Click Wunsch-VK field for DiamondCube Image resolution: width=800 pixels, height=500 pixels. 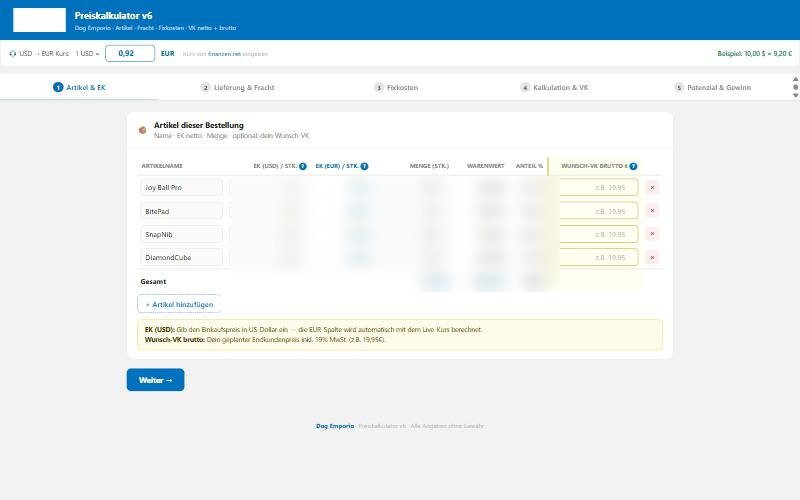[x=598, y=258]
